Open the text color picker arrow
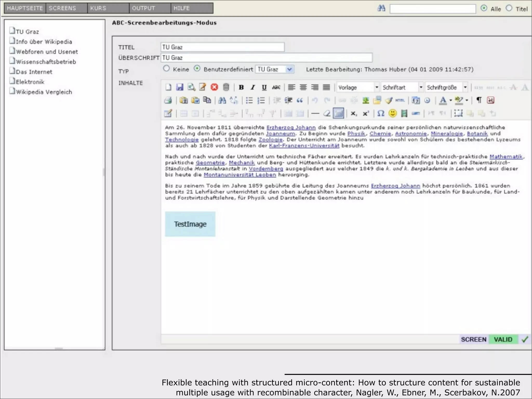 [x=450, y=100]
